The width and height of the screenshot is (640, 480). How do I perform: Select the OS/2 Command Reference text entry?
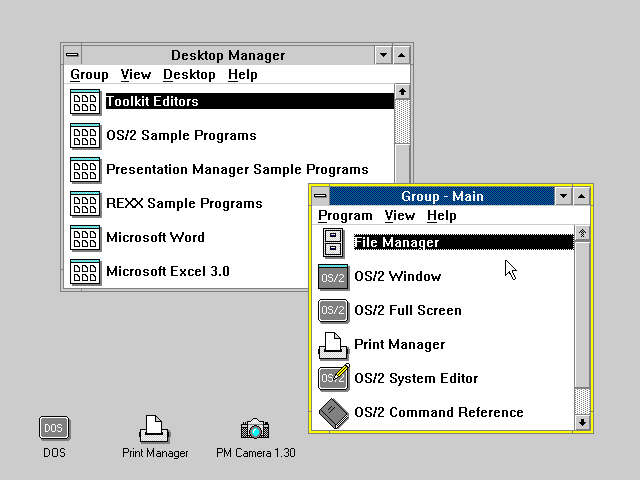439,412
